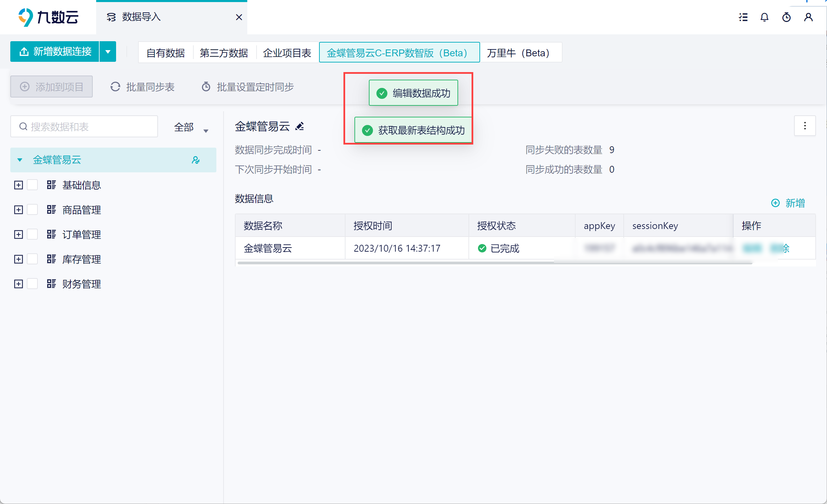Expand the 商品管理 tree node
The image size is (827, 504).
(x=19, y=210)
